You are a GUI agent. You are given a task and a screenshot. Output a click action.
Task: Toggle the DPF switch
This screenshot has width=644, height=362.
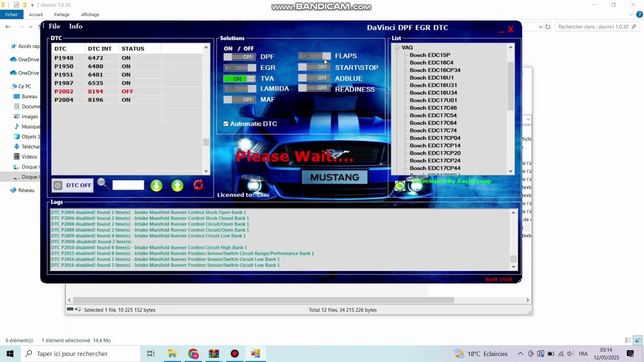point(239,57)
